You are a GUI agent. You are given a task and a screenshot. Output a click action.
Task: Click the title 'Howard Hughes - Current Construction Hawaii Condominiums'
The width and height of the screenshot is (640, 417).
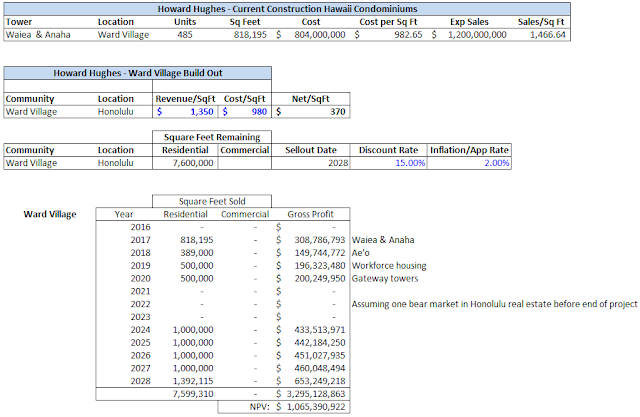coord(287,9)
